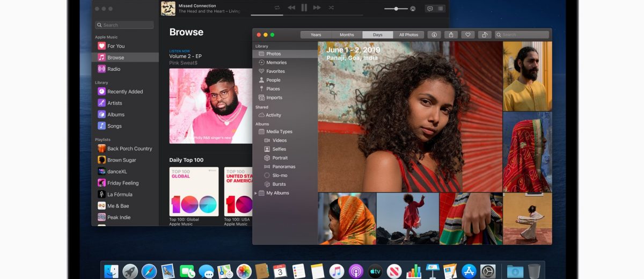
Task: Click the Search field in Music sidebar
Action: (125, 25)
